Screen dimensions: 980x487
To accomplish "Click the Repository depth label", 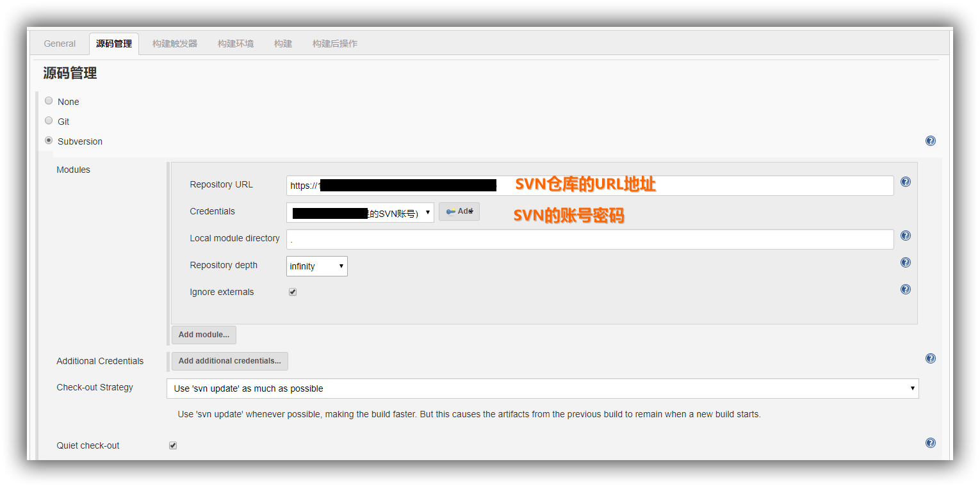I will (x=224, y=265).
